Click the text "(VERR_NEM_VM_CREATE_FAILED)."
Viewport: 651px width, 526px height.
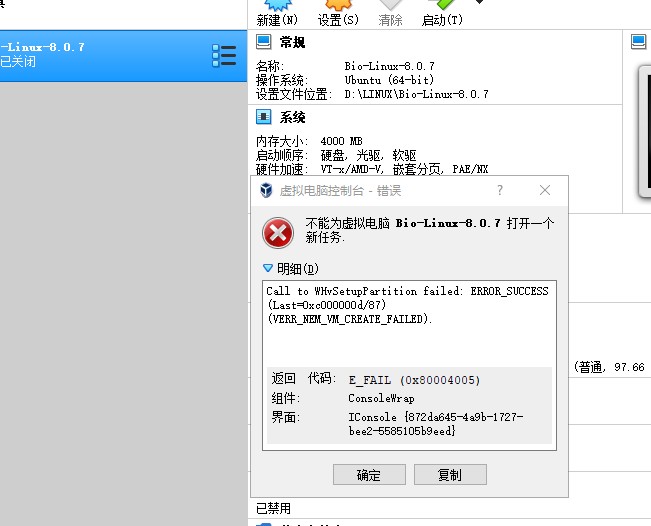point(350,319)
